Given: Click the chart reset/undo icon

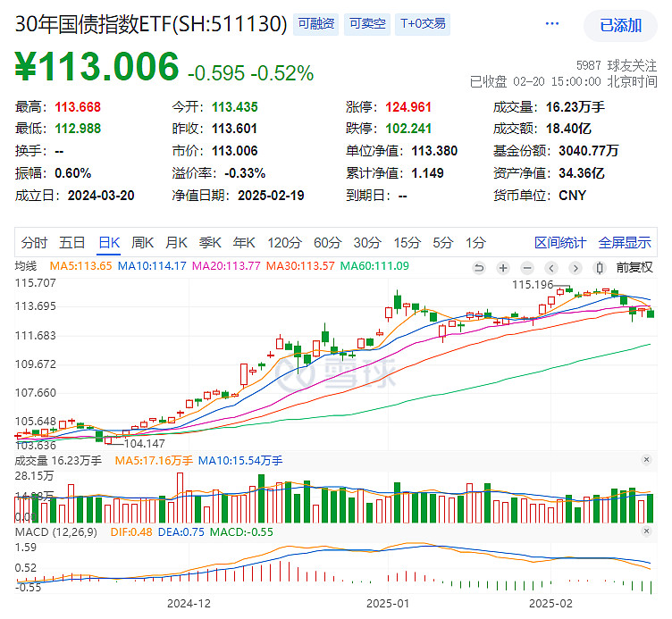Looking at the screenshot, I should [479, 267].
